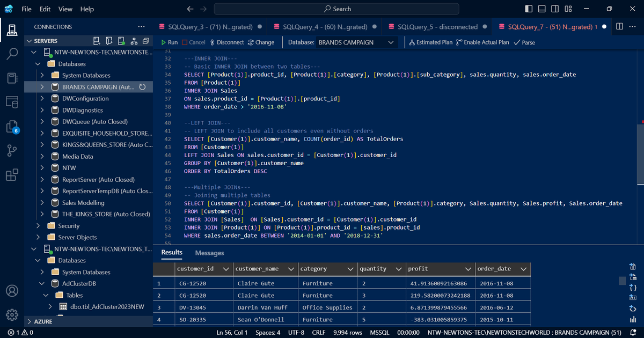The image size is (644, 338).
Task: Click the Show Active Connections icon
Action: (x=121, y=41)
